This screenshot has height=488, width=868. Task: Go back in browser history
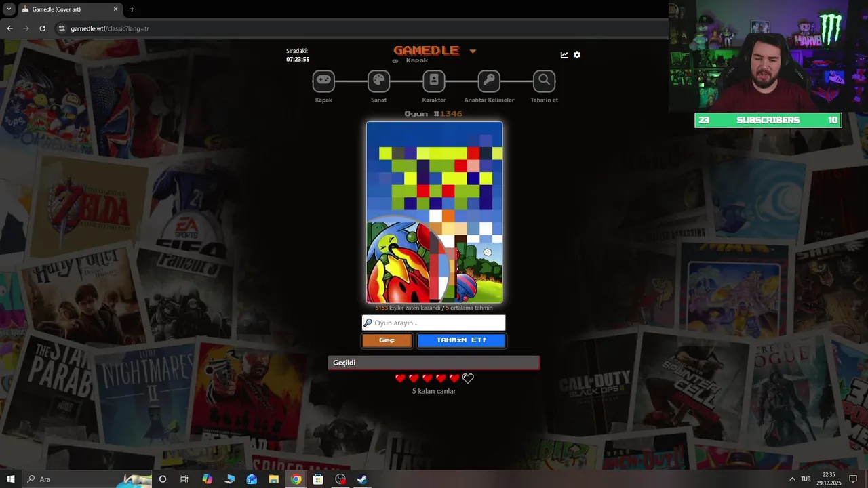[x=9, y=28]
